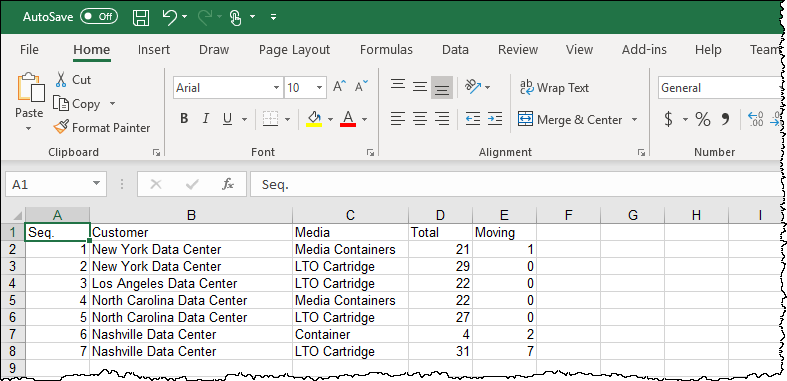The height and width of the screenshot is (381, 787).
Task: Open Name Box dropdown arrow
Action: click(x=96, y=184)
